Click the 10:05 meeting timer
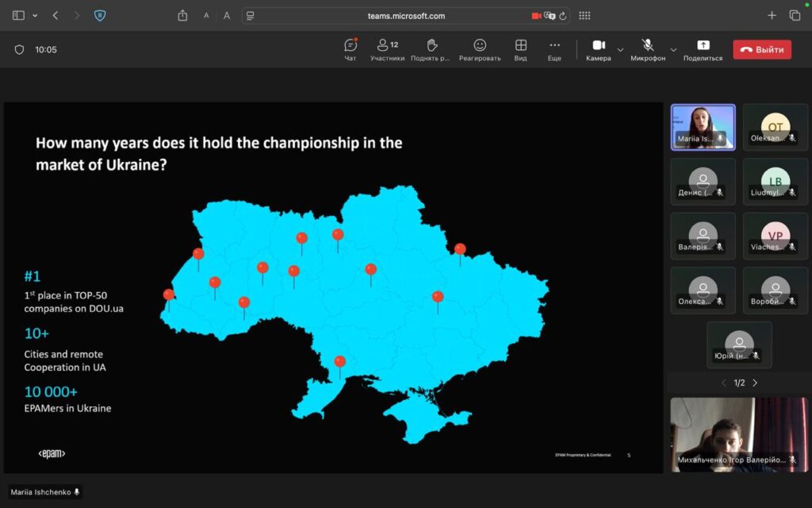Screen dimensions: 812x508 click(x=46, y=50)
